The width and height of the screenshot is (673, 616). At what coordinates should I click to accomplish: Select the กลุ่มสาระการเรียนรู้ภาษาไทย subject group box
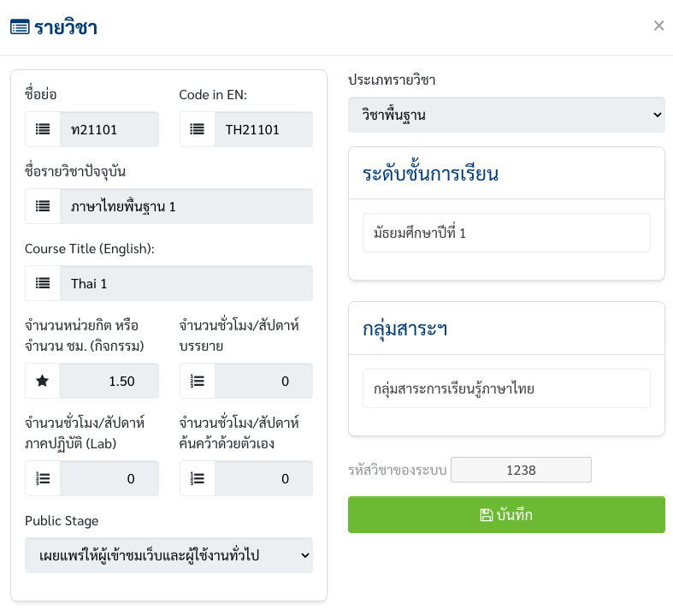pyautogui.click(x=506, y=388)
